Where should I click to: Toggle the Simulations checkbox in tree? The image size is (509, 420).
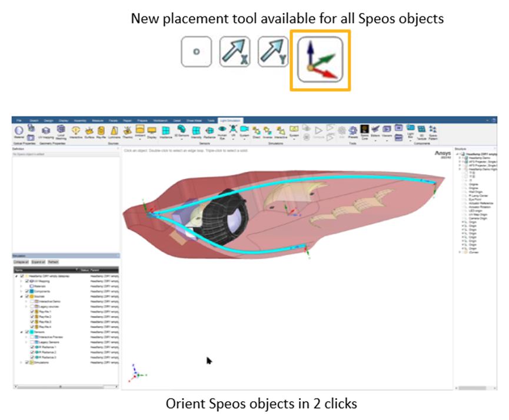point(27,362)
